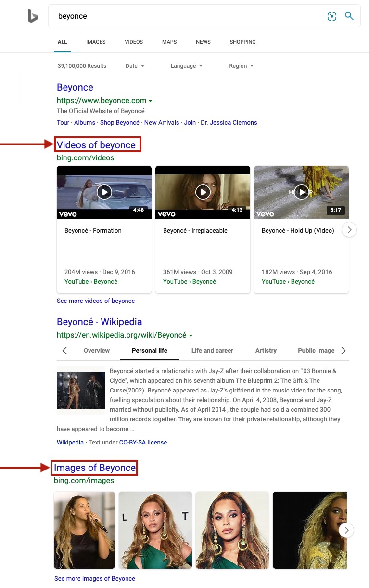Select the Life and career tab

click(x=212, y=350)
